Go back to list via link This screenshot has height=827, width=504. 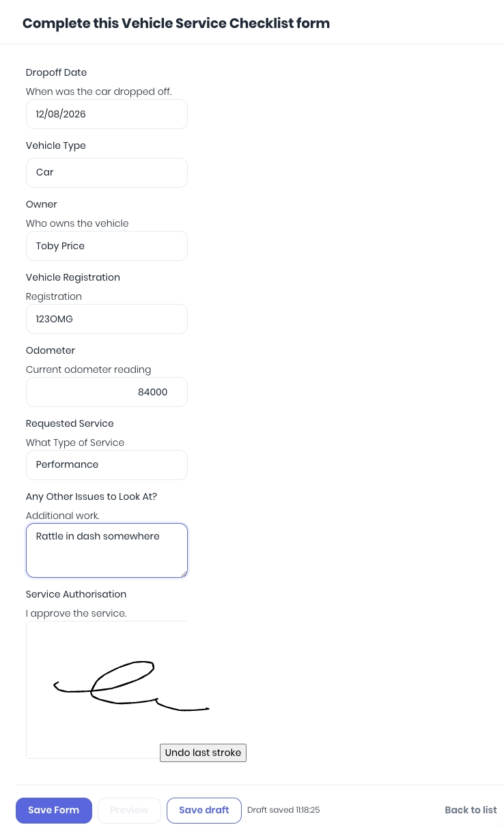[x=471, y=810]
